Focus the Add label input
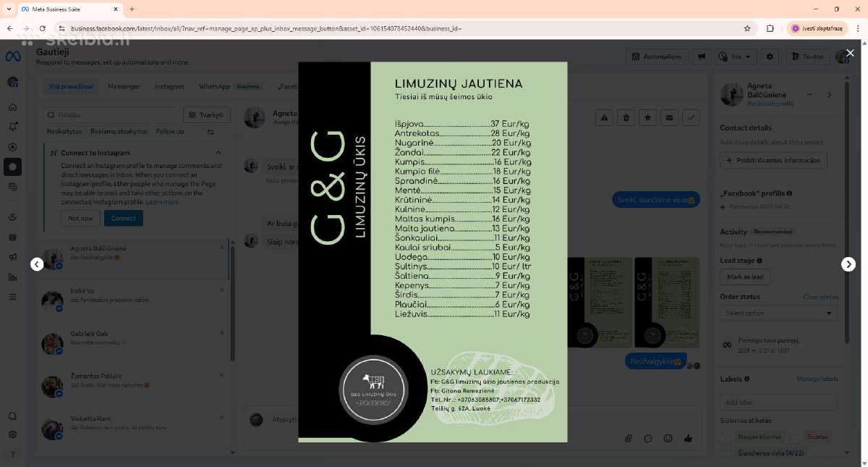Image resolution: width=868 pixels, height=467 pixels. [x=778, y=403]
